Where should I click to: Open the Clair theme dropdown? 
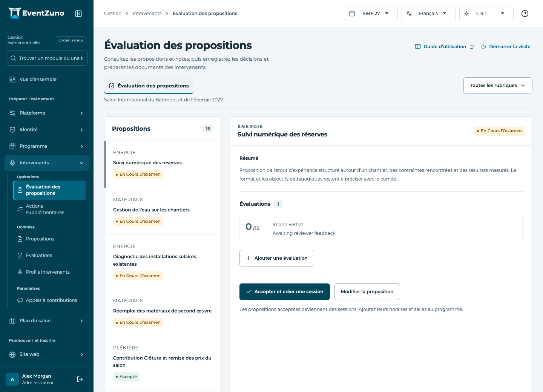[486, 14]
